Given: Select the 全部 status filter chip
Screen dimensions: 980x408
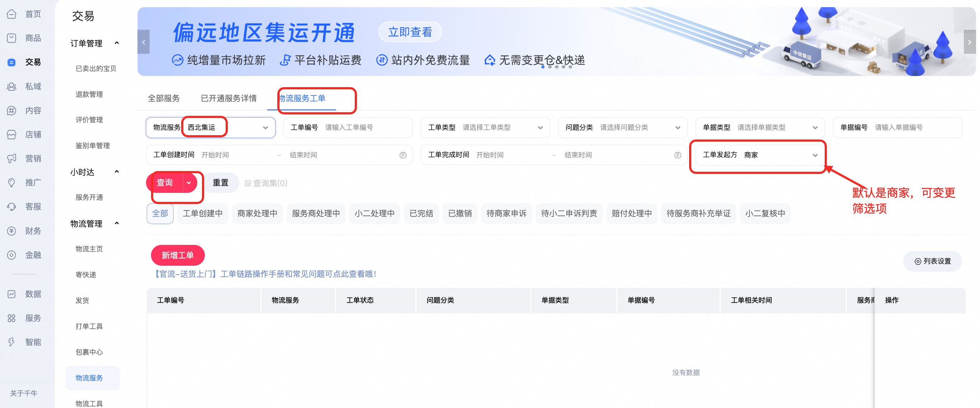Looking at the screenshot, I should pos(160,214).
